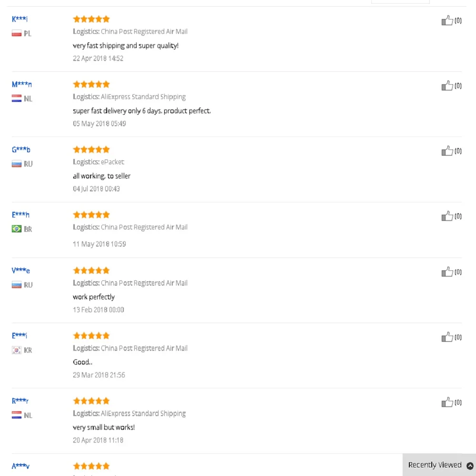Click the South Korea flag beside KR
Screen dimensions: 476x476
tap(17, 350)
